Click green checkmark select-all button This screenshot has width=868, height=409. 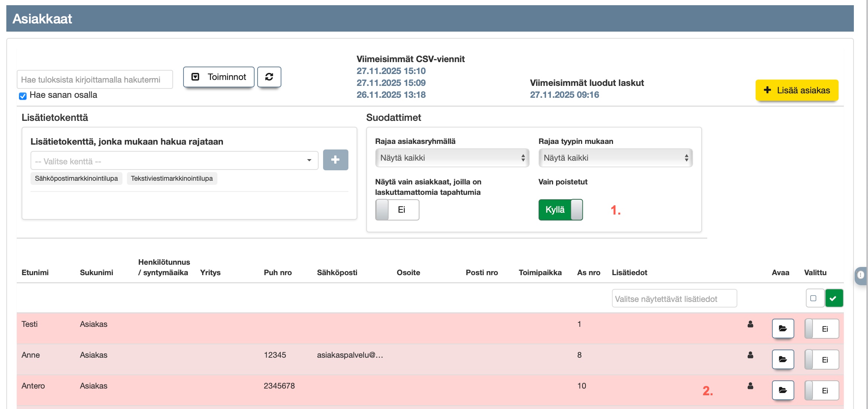click(834, 298)
